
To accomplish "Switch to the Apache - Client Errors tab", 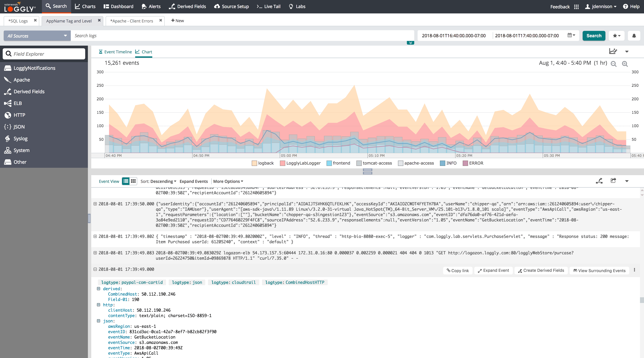I will click(x=132, y=21).
